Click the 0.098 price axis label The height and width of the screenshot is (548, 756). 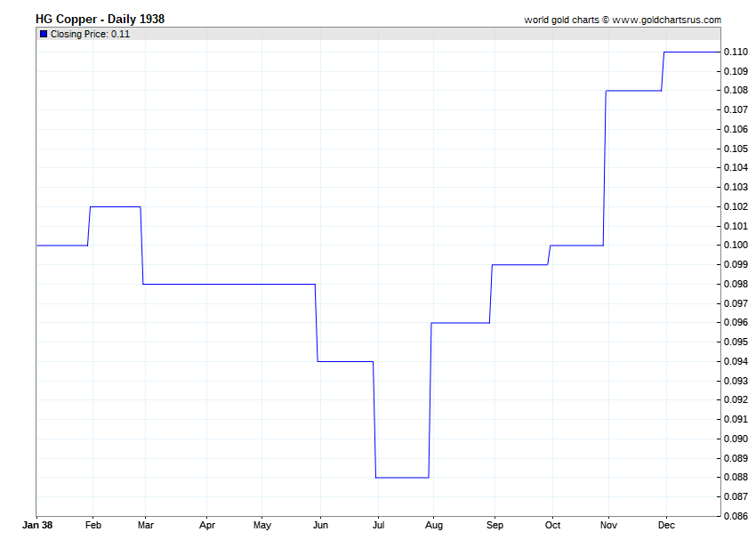(x=736, y=284)
